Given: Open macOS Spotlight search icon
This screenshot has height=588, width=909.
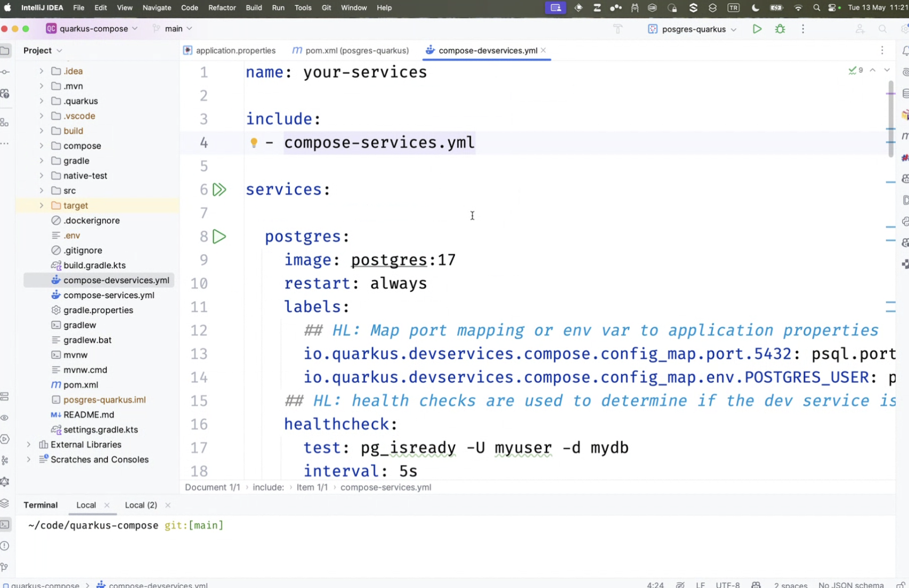Looking at the screenshot, I should [x=817, y=8].
